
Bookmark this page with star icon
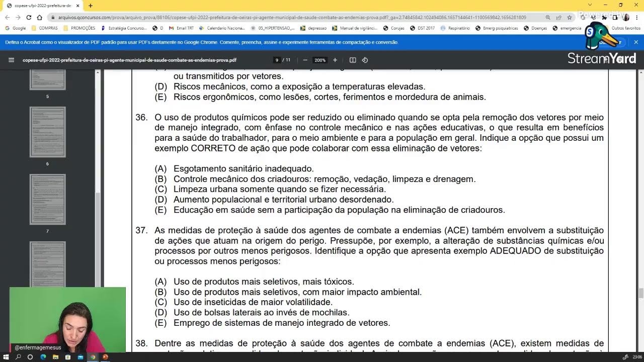coord(570,17)
